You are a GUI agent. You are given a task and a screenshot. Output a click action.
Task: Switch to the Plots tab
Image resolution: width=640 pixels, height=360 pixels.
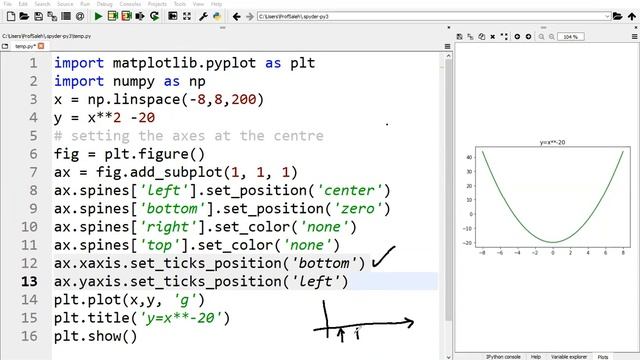(602, 357)
